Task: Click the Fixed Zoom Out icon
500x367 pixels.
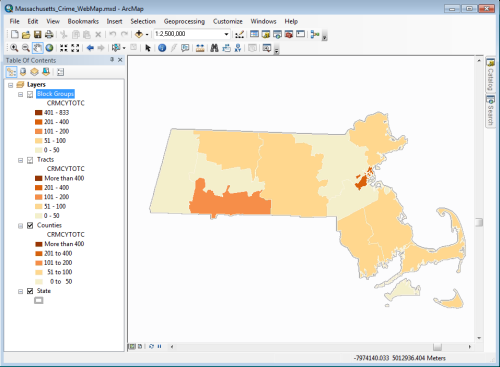Action: [x=75, y=48]
